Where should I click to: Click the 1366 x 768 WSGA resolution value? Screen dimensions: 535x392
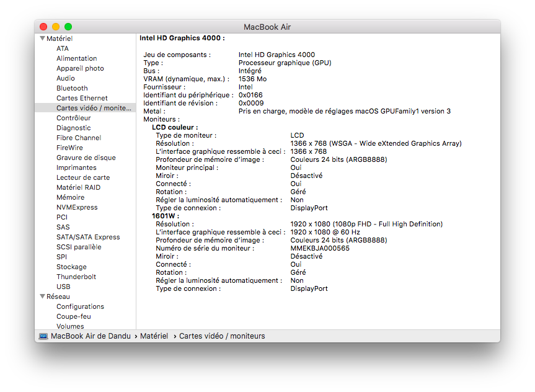[x=376, y=143]
